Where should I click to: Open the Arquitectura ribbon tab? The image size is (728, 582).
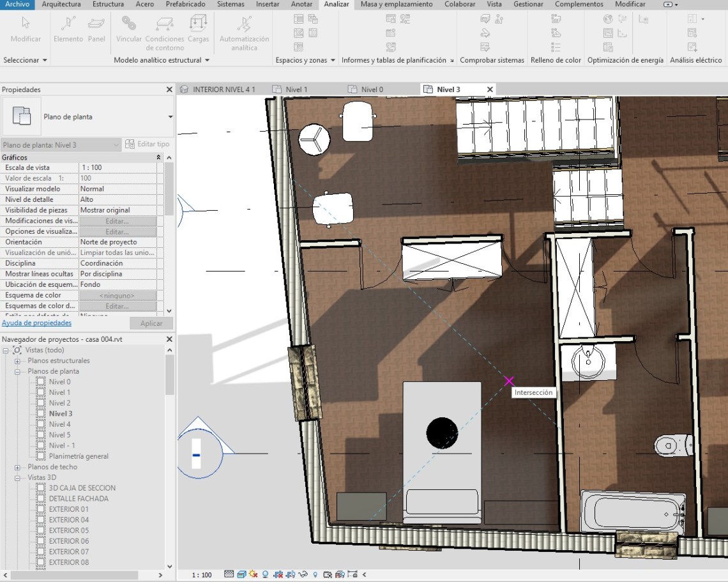61,4
